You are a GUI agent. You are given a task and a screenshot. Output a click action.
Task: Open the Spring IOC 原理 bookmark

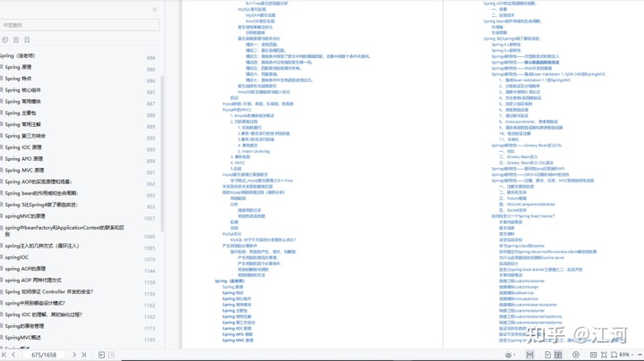[23, 147]
